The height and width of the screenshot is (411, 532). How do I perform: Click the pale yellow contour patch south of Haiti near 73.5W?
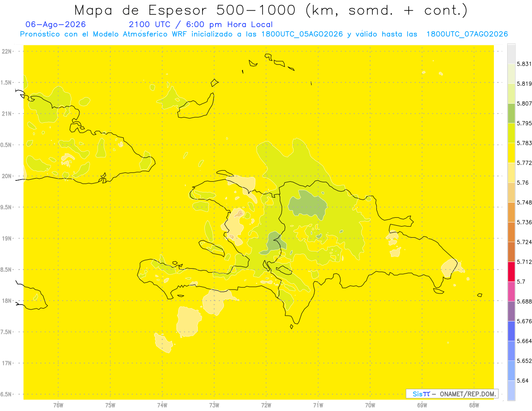click(188, 321)
